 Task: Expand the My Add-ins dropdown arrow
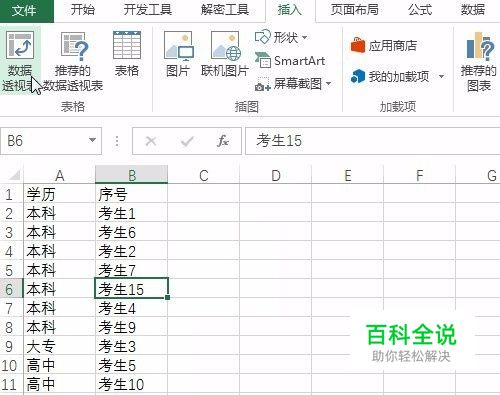[x=442, y=77]
